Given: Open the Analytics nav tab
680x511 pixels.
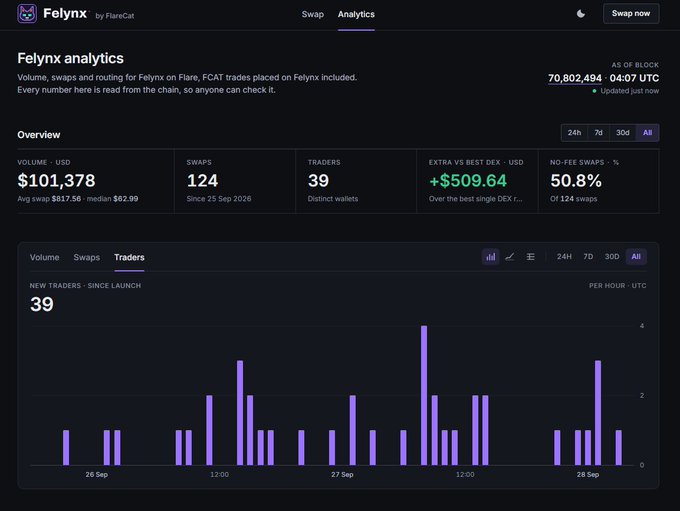Looking at the screenshot, I should pyautogui.click(x=356, y=14).
